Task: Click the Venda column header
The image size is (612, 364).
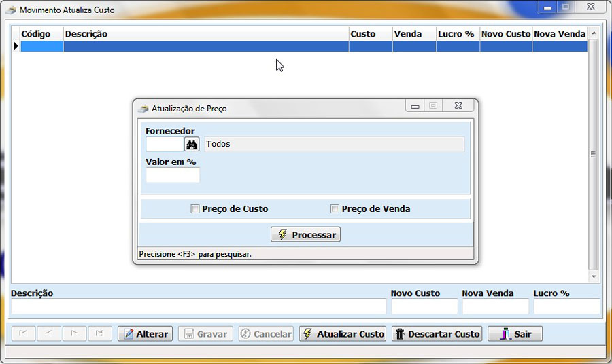Action: click(414, 34)
